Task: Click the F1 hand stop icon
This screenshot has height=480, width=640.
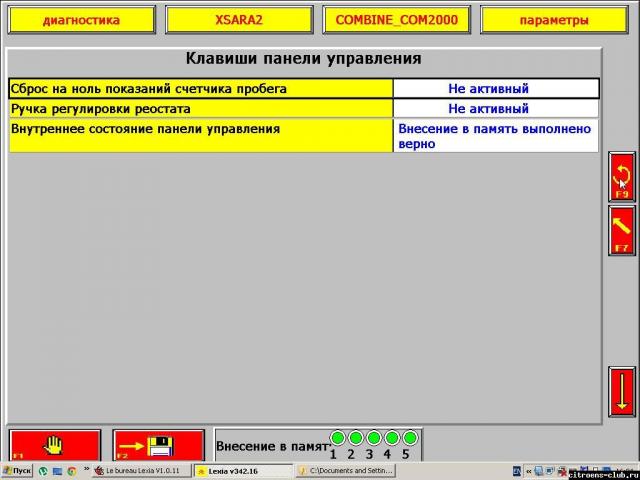Action: click(x=55, y=445)
